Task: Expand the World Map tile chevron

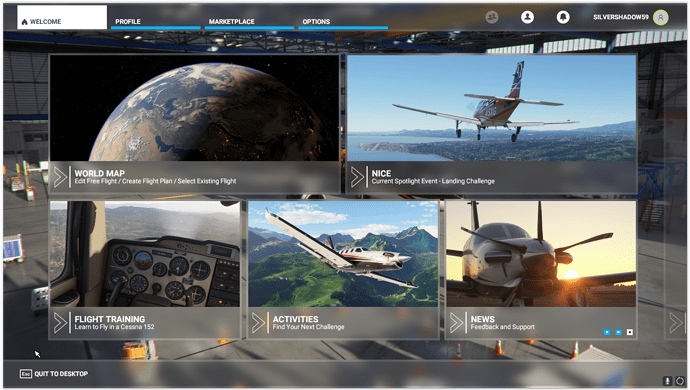Action: tap(60, 177)
